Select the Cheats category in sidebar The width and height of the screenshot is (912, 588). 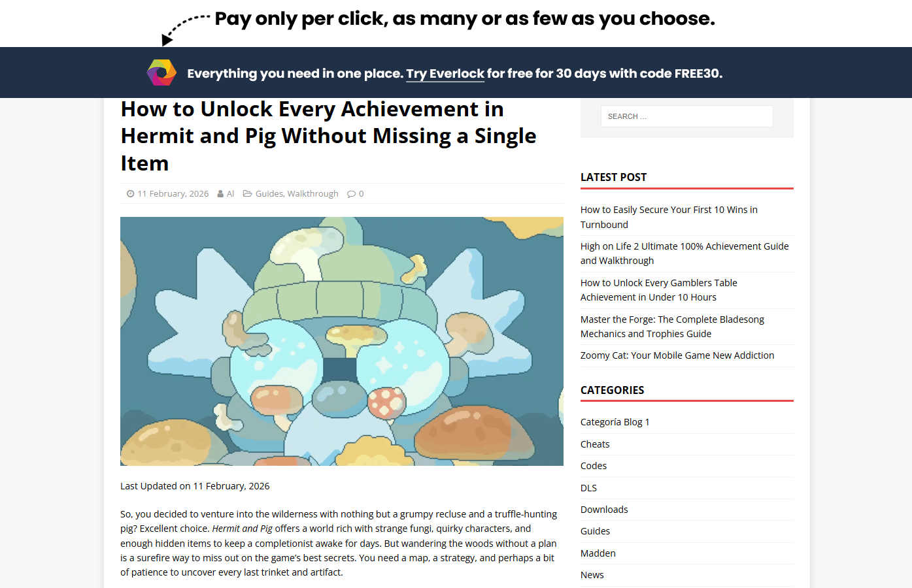[x=595, y=444]
